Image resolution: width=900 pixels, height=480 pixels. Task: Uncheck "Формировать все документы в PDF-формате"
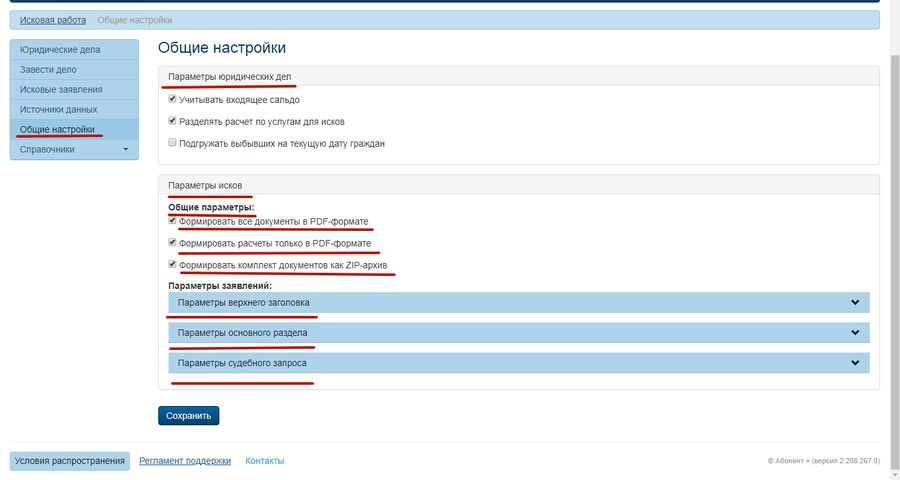coord(172,220)
